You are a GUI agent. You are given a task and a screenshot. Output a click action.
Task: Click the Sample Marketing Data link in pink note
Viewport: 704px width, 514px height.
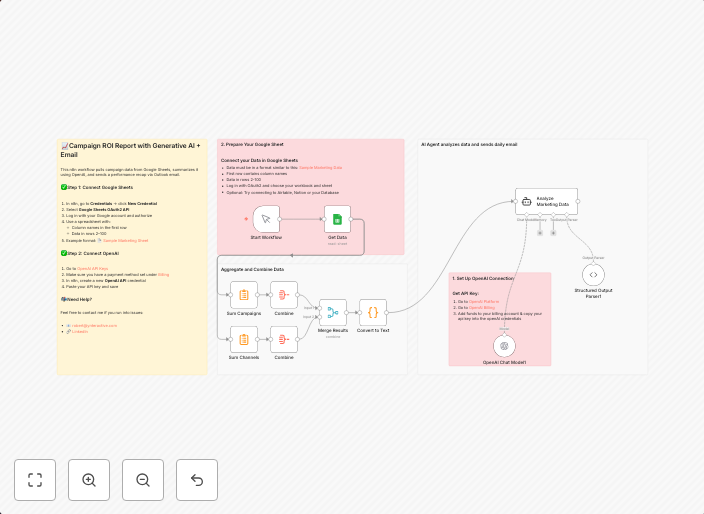coord(320,167)
